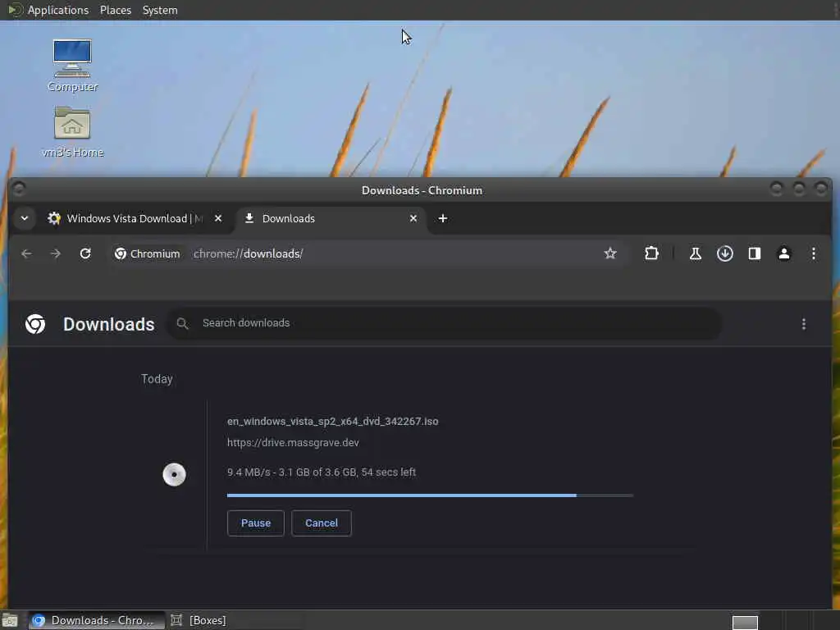
Task: Open the profile avatar icon
Action: tap(783, 253)
